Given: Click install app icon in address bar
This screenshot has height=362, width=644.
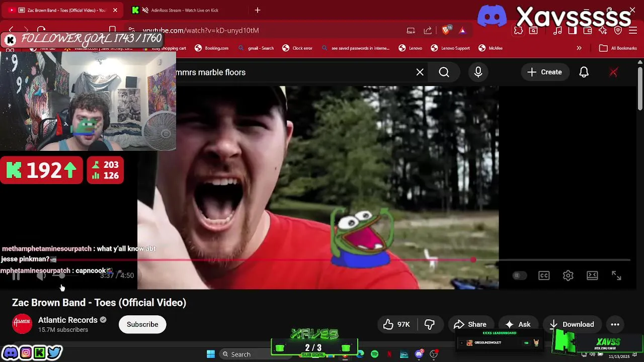Looking at the screenshot, I should pos(411,31).
